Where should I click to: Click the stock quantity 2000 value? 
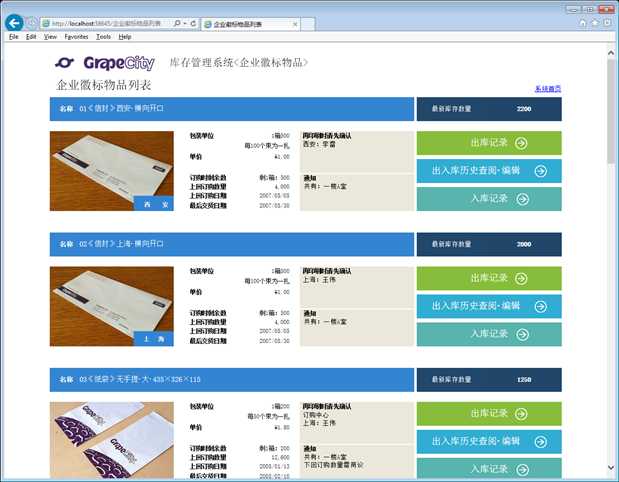point(524,244)
